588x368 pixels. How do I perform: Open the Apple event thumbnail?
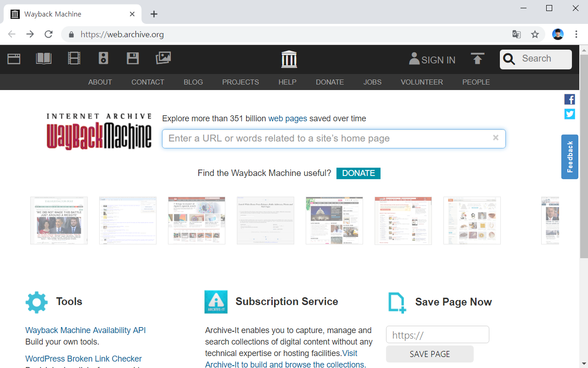(x=196, y=221)
